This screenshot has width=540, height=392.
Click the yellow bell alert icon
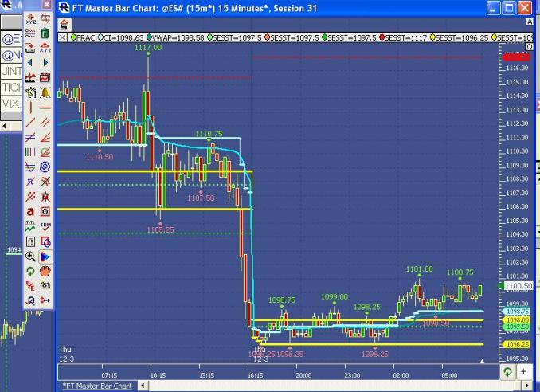point(45,92)
